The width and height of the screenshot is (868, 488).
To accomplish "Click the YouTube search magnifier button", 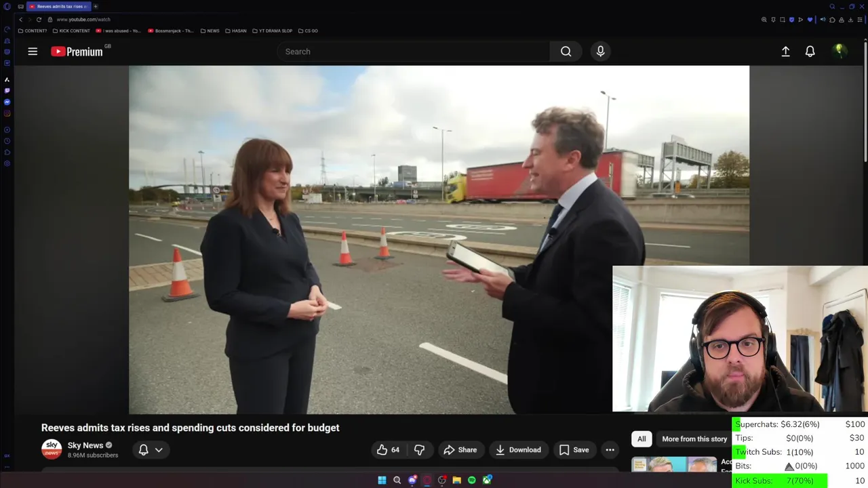I will (x=566, y=52).
